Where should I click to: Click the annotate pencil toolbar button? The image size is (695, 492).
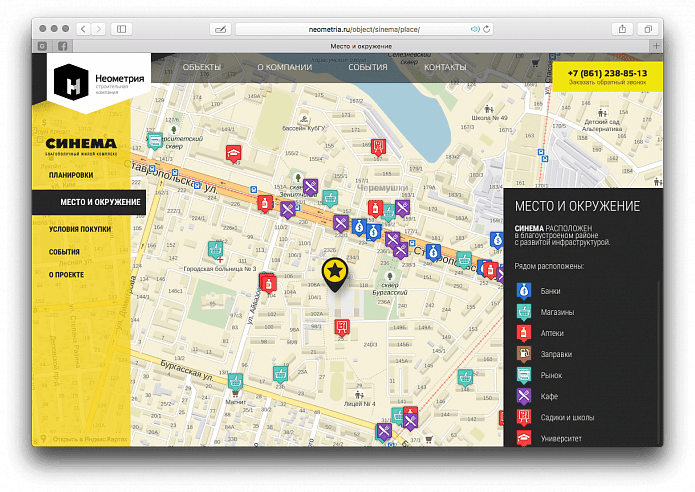pyautogui.click(x=220, y=29)
